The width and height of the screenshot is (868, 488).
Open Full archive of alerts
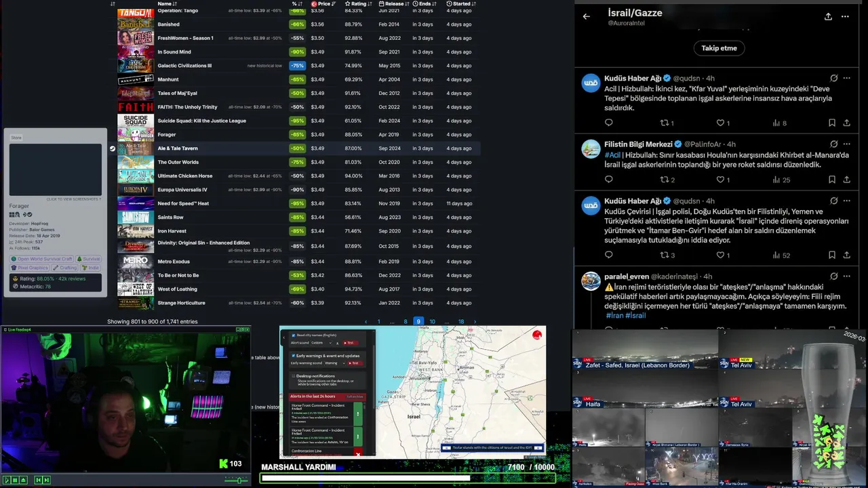355,396
